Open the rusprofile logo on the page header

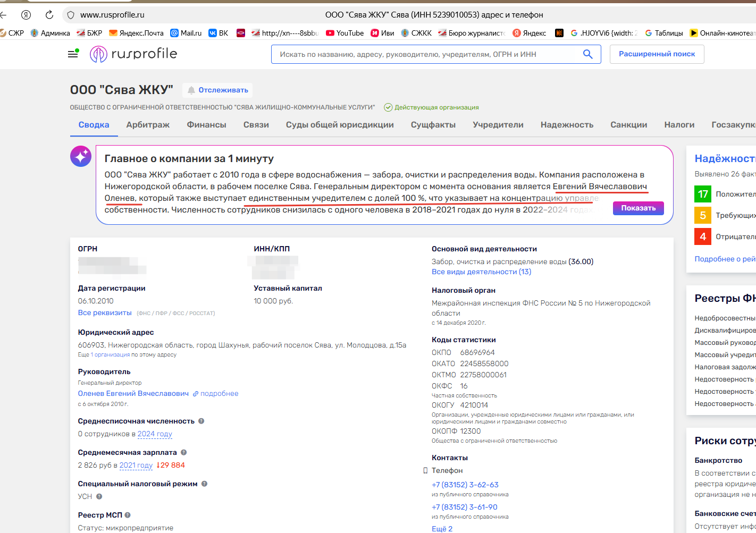(132, 54)
